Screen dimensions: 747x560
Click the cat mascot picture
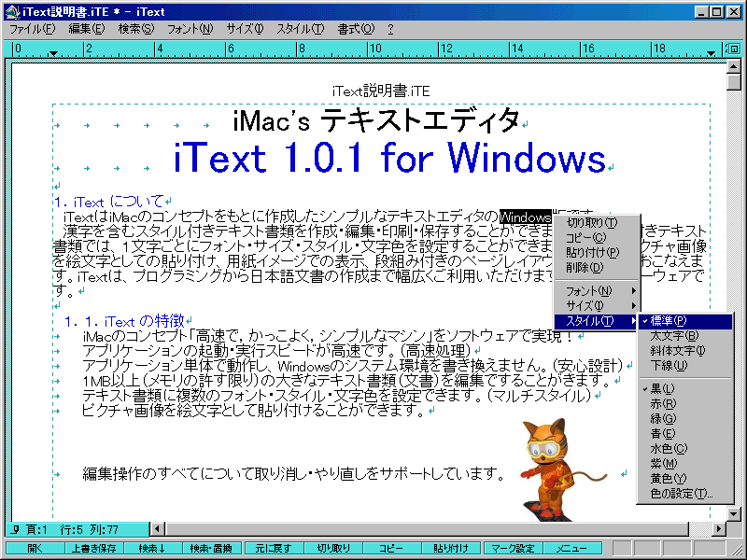coord(562,469)
